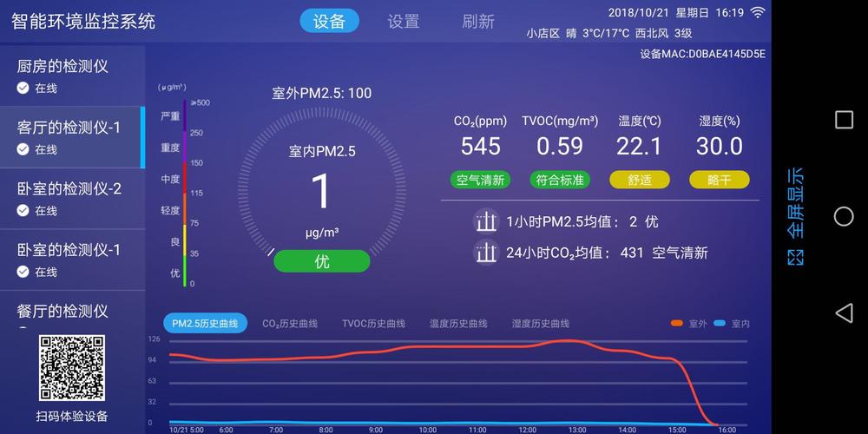This screenshot has height=434, width=868.
Task: Tap the circular indoor PM2.5 gauge value
Action: (x=321, y=192)
